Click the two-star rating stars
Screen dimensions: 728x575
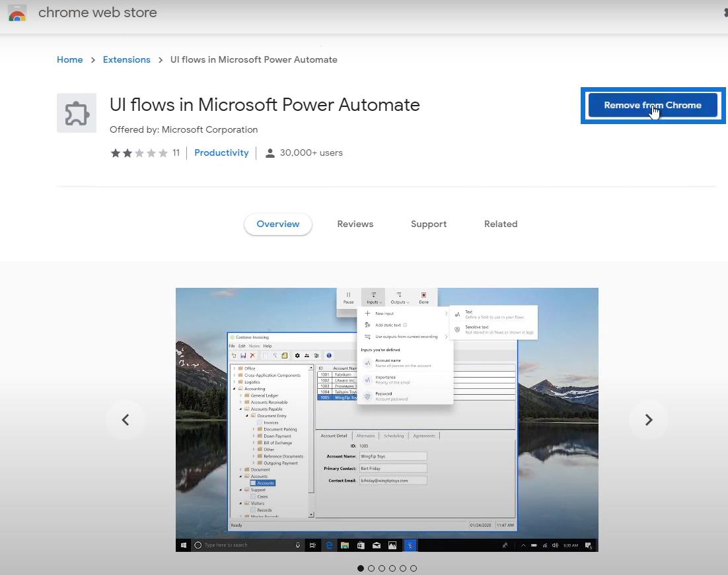[x=139, y=152]
